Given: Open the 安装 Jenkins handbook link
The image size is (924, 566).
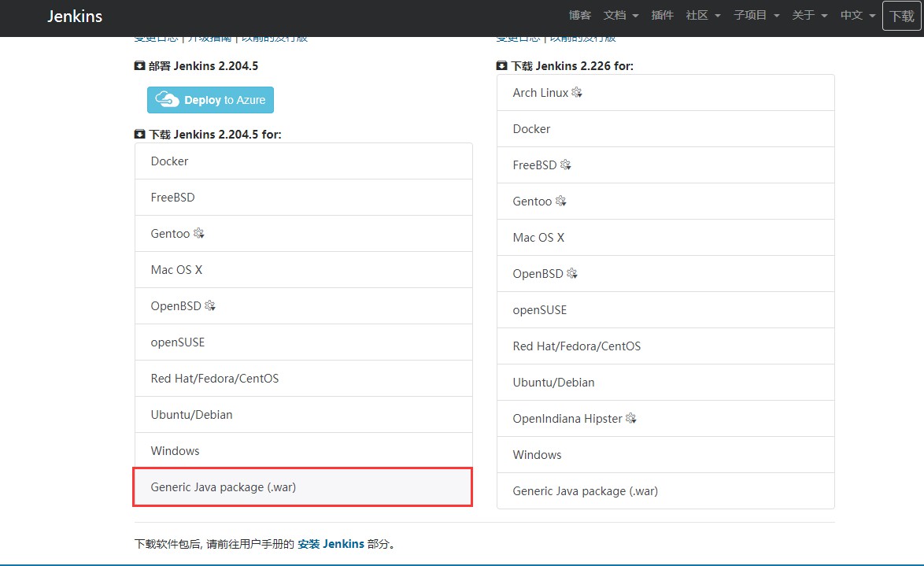Looking at the screenshot, I should point(331,544).
